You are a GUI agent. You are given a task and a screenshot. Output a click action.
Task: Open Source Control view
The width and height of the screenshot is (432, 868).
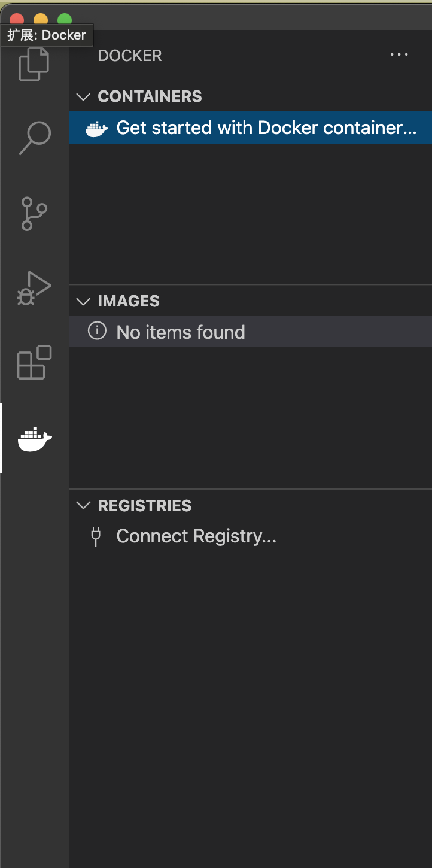point(34,214)
